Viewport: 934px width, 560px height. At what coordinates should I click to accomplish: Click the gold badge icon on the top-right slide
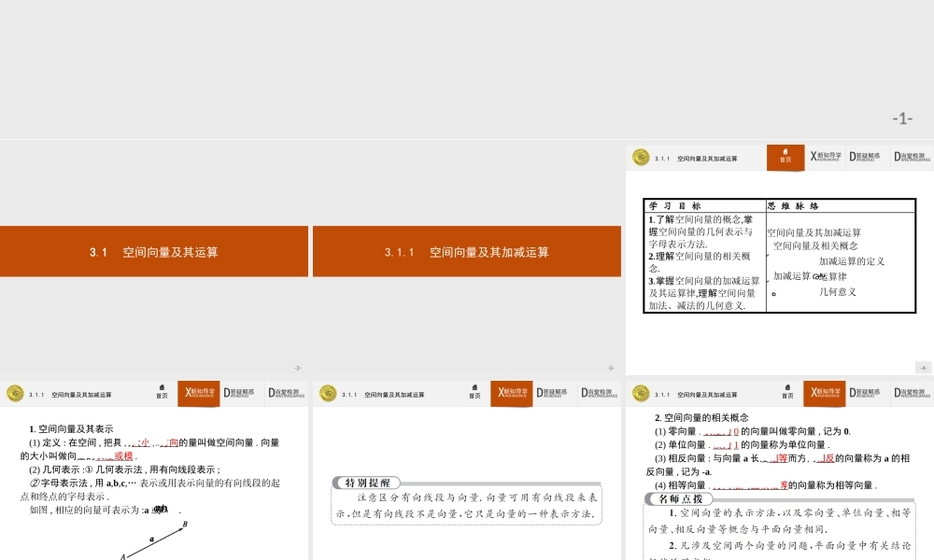pyautogui.click(x=641, y=158)
